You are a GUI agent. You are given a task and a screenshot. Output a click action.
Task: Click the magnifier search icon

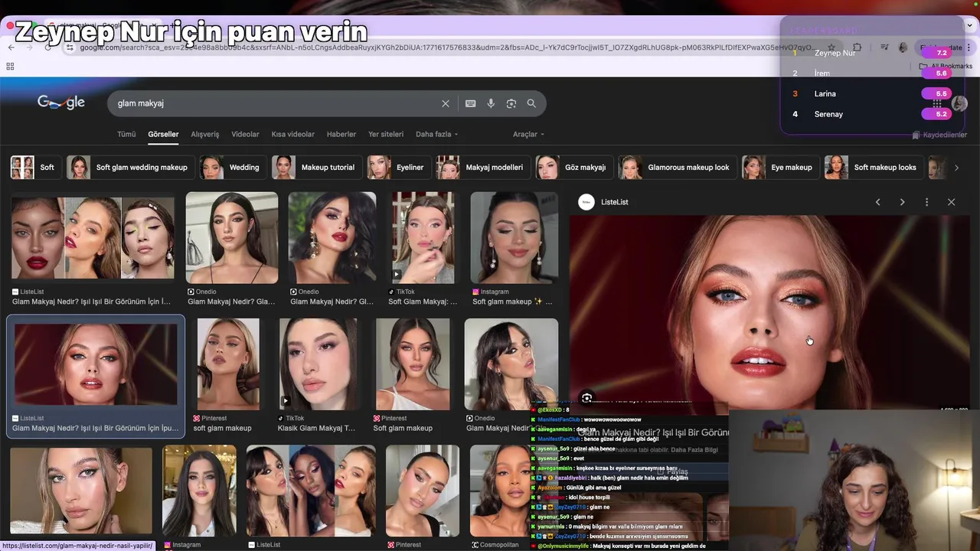531,103
